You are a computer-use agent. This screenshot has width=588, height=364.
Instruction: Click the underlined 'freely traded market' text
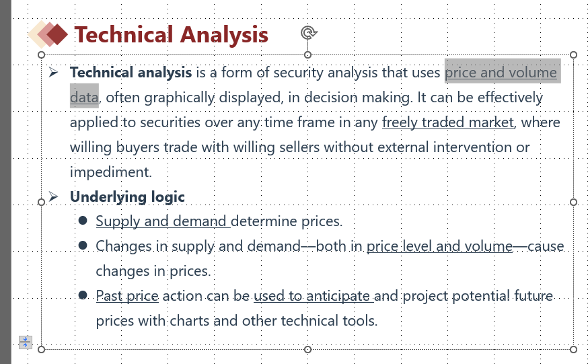[x=447, y=122]
